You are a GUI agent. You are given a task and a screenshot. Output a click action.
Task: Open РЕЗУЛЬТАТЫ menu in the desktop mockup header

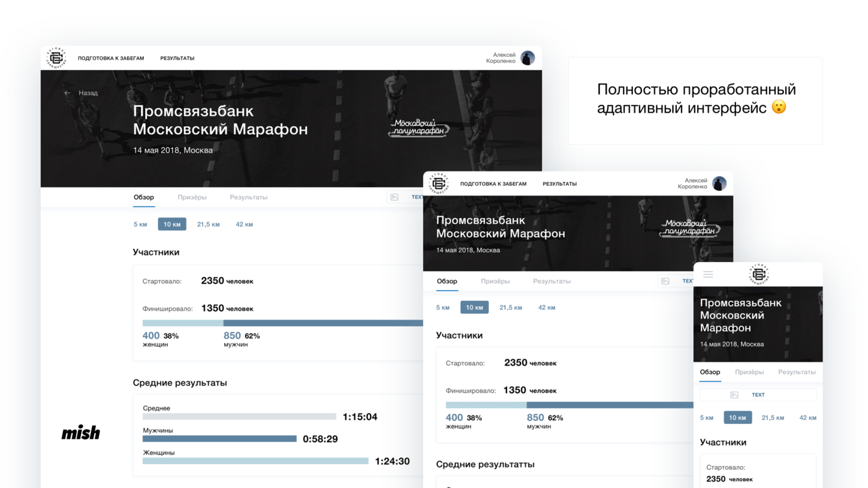click(x=177, y=58)
